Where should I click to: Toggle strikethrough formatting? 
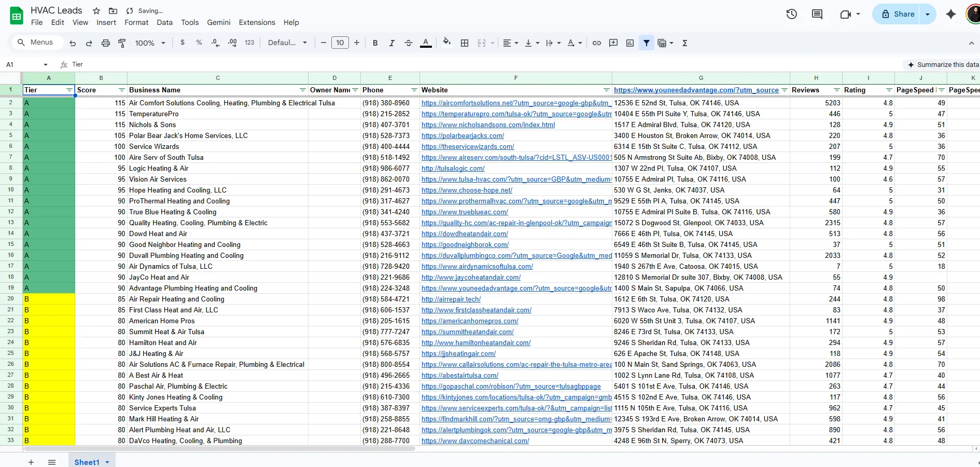409,43
